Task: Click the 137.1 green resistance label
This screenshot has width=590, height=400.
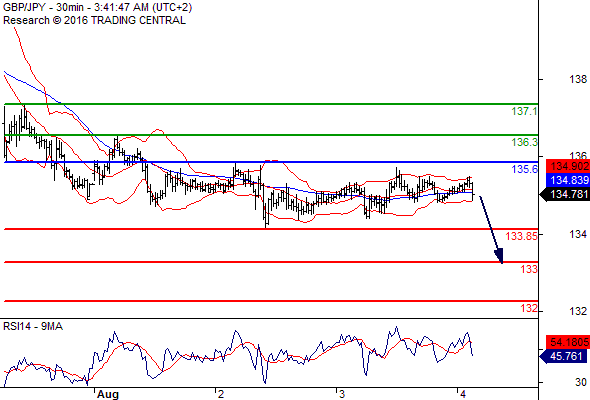Action: click(x=524, y=111)
